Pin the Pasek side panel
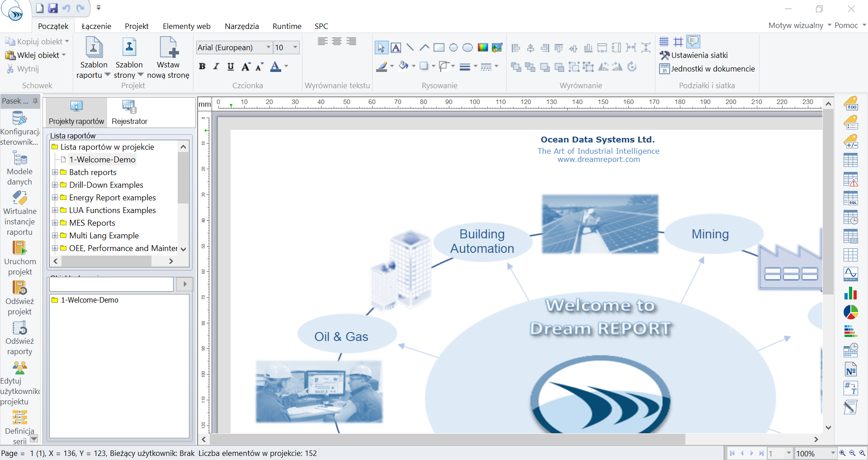Screen dimensions: 868x460 [35, 101]
